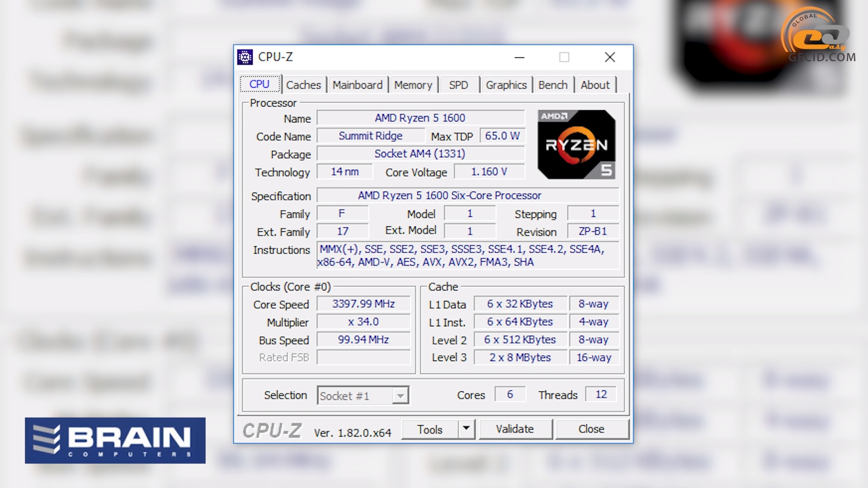Image resolution: width=868 pixels, height=488 pixels.
Task: Click the Ext. Family value 17
Action: click(342, 231)
